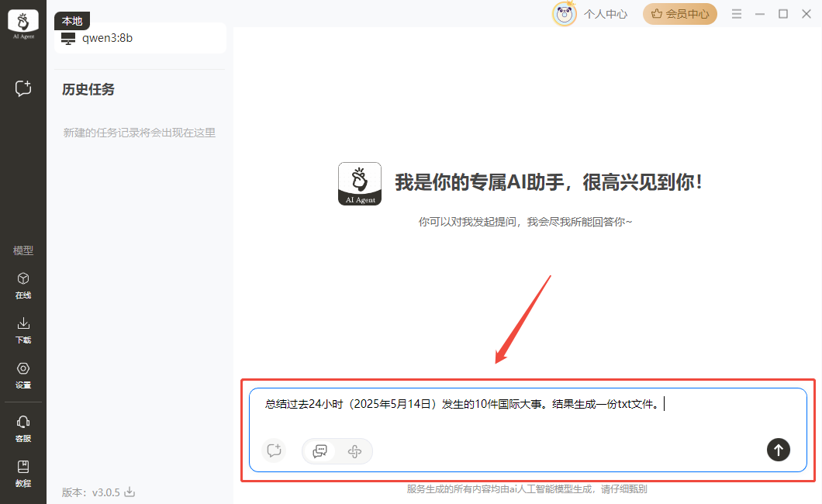Click the panda user avatar
The image size is (822, 504).
564,14
